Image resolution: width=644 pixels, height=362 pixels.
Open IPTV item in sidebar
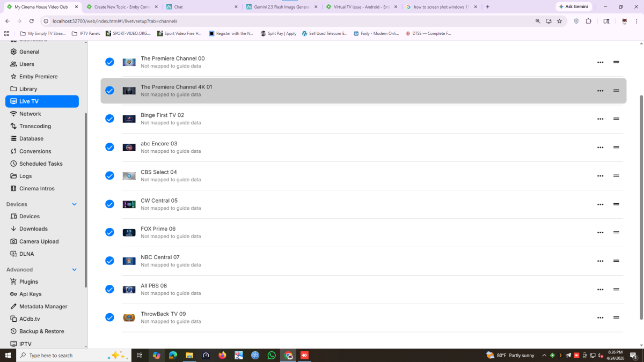point(42,344)
